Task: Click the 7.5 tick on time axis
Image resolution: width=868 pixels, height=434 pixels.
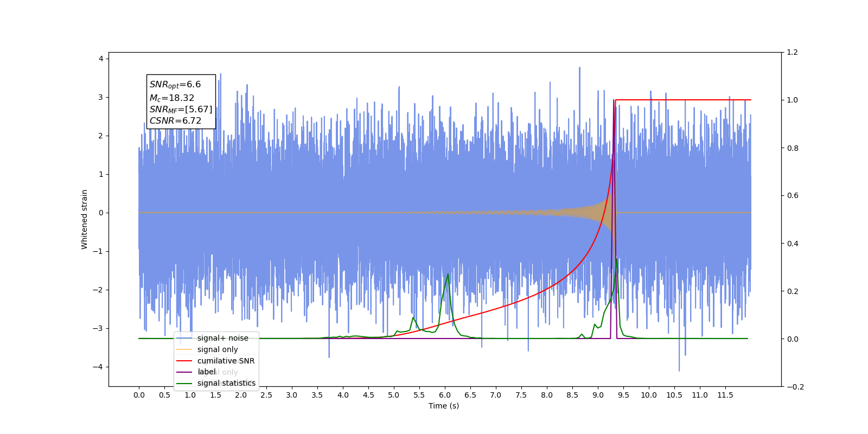Action: click(521, 395)
